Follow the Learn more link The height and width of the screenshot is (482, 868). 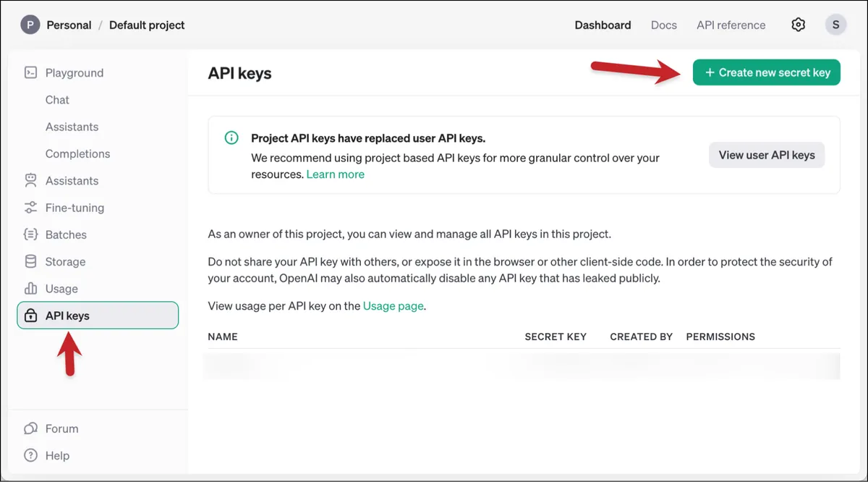click(x=336, y=174)
